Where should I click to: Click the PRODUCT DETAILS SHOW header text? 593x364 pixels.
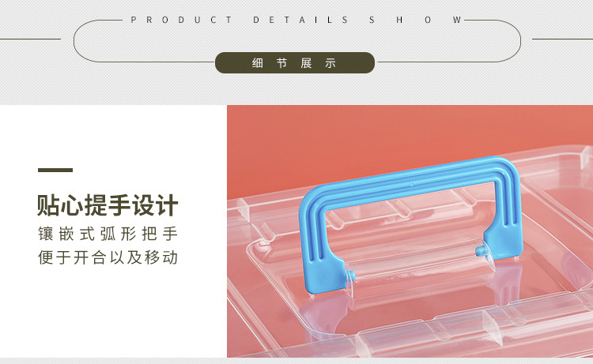point(296,20)
